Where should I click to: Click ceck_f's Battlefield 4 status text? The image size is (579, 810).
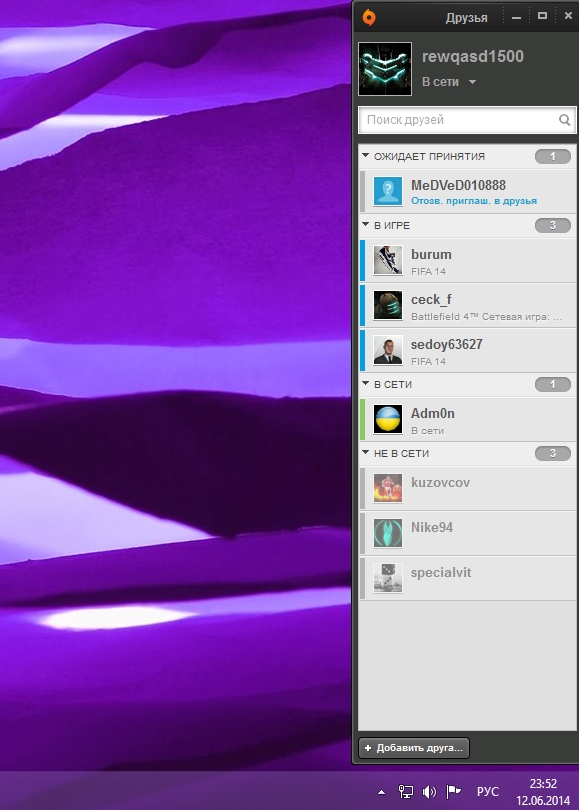(x=486, y=317)
